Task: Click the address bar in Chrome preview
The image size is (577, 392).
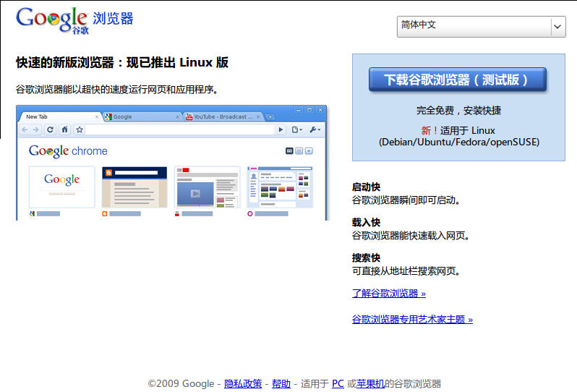Action: (180, 129)
